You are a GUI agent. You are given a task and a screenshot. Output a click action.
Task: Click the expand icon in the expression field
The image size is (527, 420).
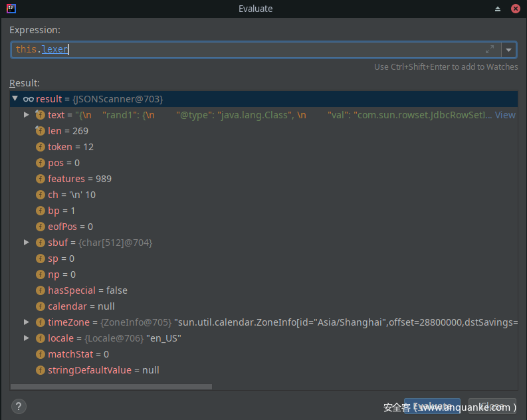[490, 50]
